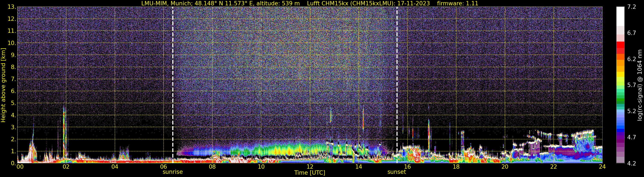Click x-axis time tick '12'
This screenshot has width=644, height=177.
310,167
